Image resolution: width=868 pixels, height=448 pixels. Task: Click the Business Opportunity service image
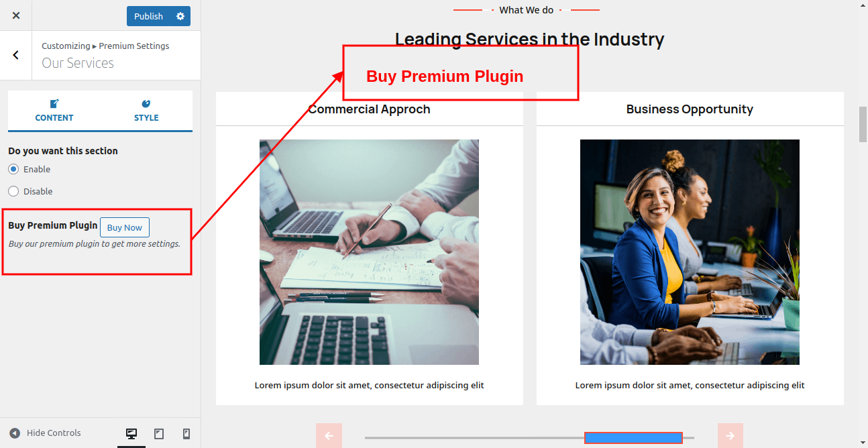point(690,252)
